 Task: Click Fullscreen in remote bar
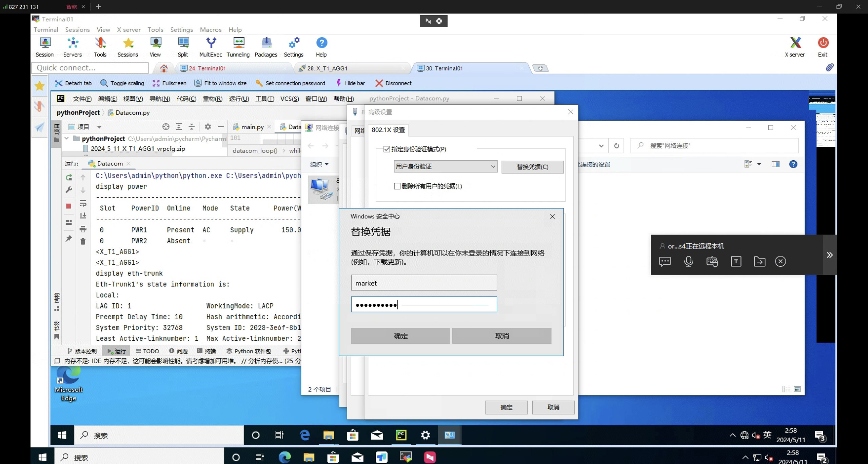(170, 83)
